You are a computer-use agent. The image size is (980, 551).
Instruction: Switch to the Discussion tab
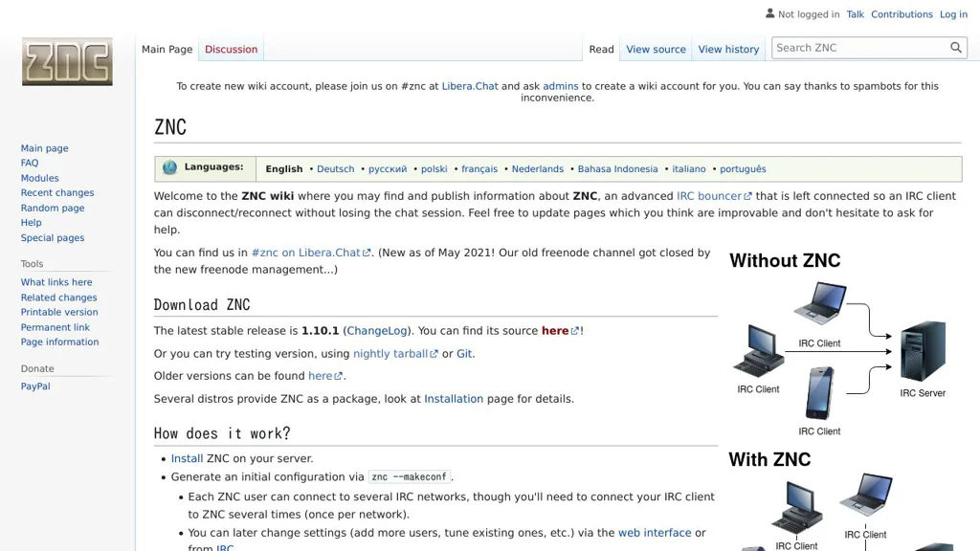tap(232, 50)
